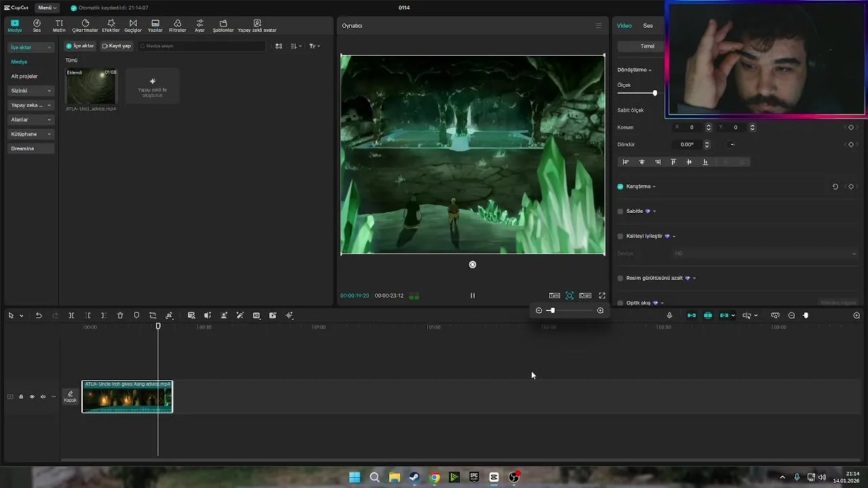The width and height of the screenshot is (868, 488).
Task: Select the imported ATLA video thumbnail
Action: pos(91,86)
